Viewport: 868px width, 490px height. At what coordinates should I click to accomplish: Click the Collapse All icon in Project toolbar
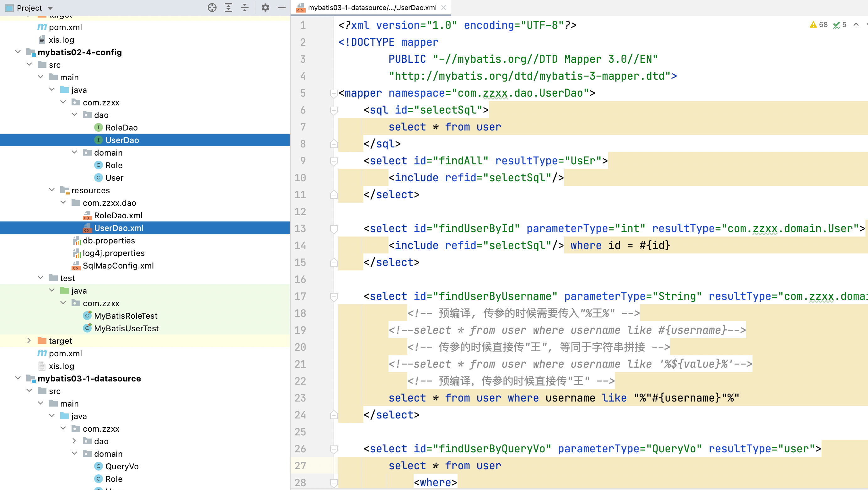[245, 8]
